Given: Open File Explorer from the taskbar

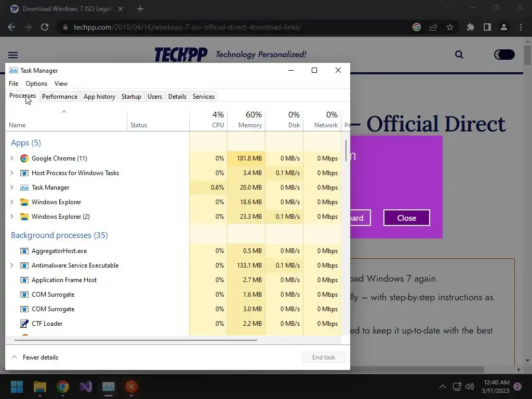Looking at the screenshot, I should coord(39,387).
